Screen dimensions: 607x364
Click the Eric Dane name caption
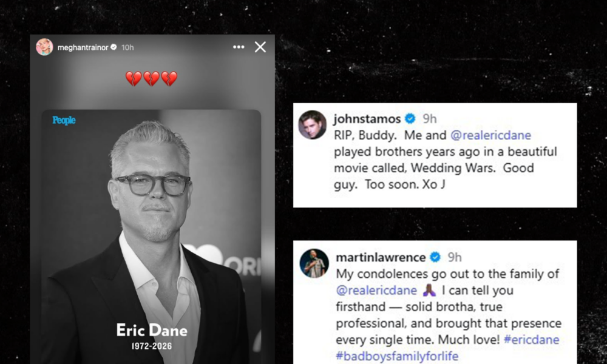pos(152,330)
